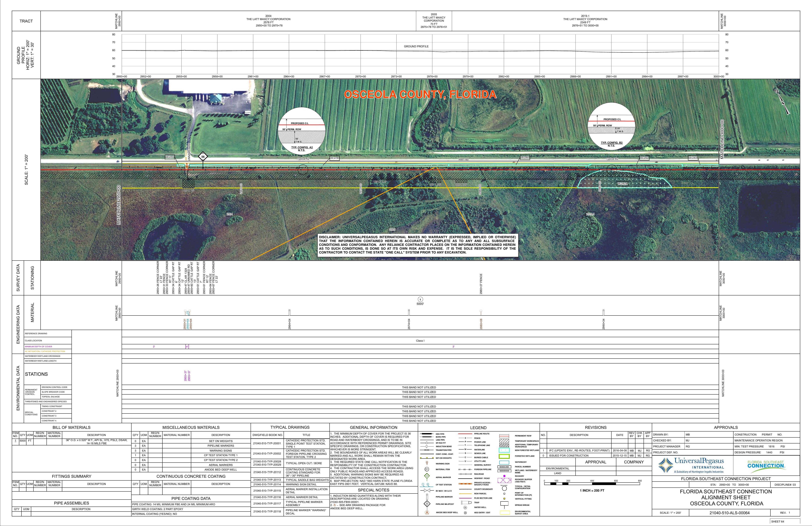The width and height of the screenshot is (812, 526).
Task: Click the SHEET 64 box
Action: (x=785, y=522)
